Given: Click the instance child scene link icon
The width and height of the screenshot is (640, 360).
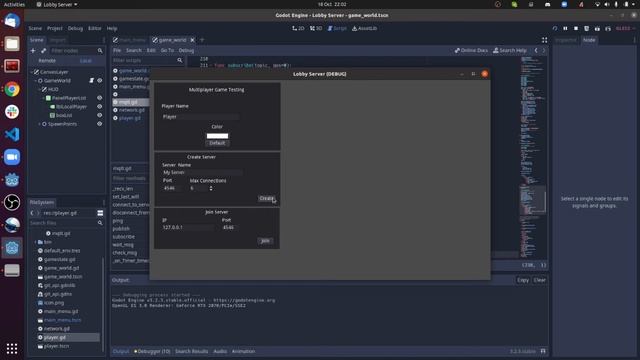Looking at the screenshot, I should (x=44, y=51).
